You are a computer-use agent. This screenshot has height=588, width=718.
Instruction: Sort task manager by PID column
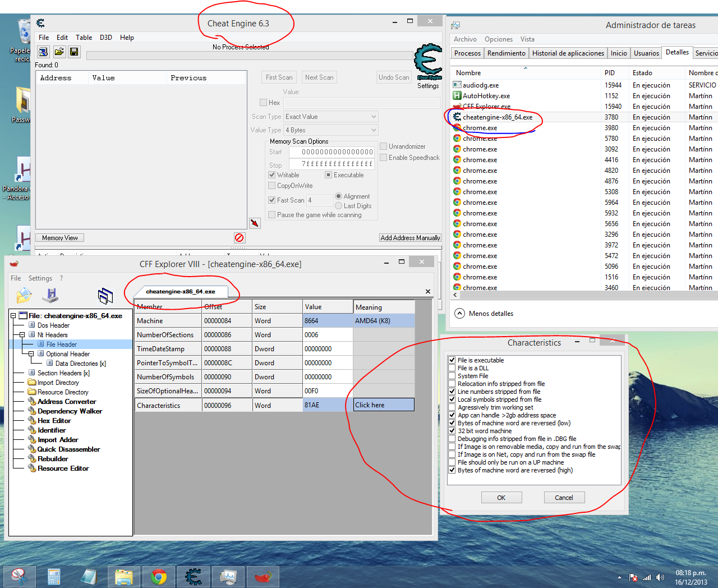click(614, 73)
